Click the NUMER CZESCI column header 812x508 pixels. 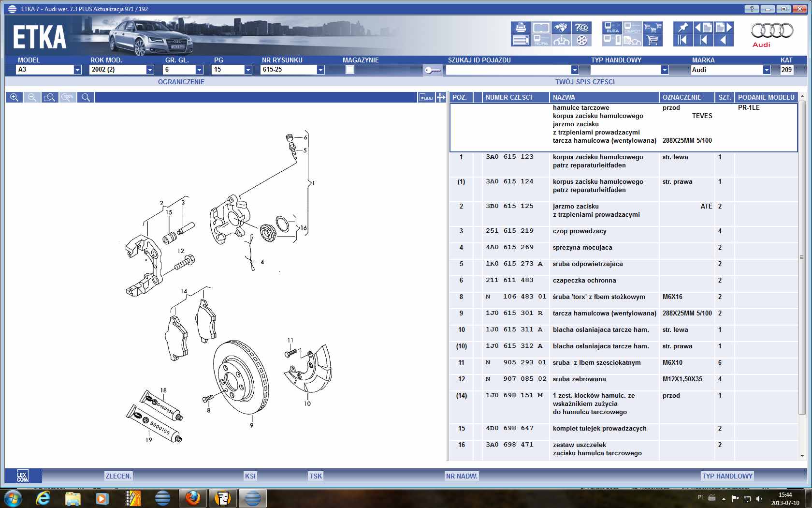(x=515, y=97)
